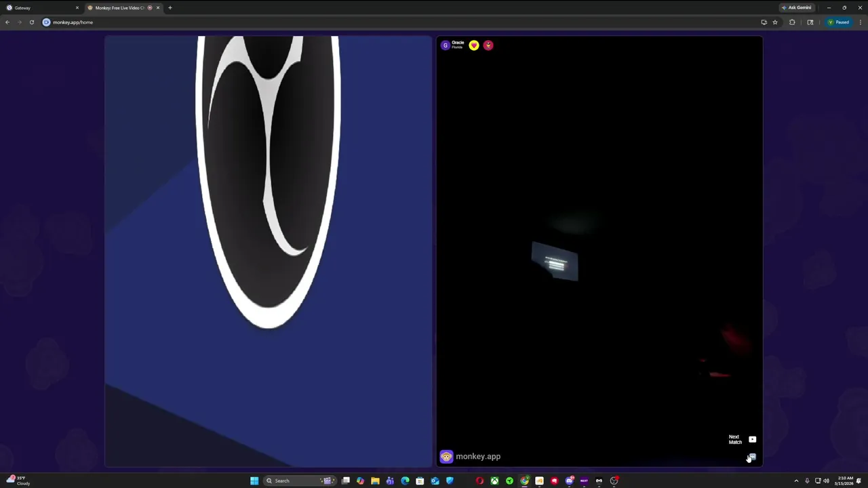
Task: Close the Gateway tab
Action: pos(77,7)
